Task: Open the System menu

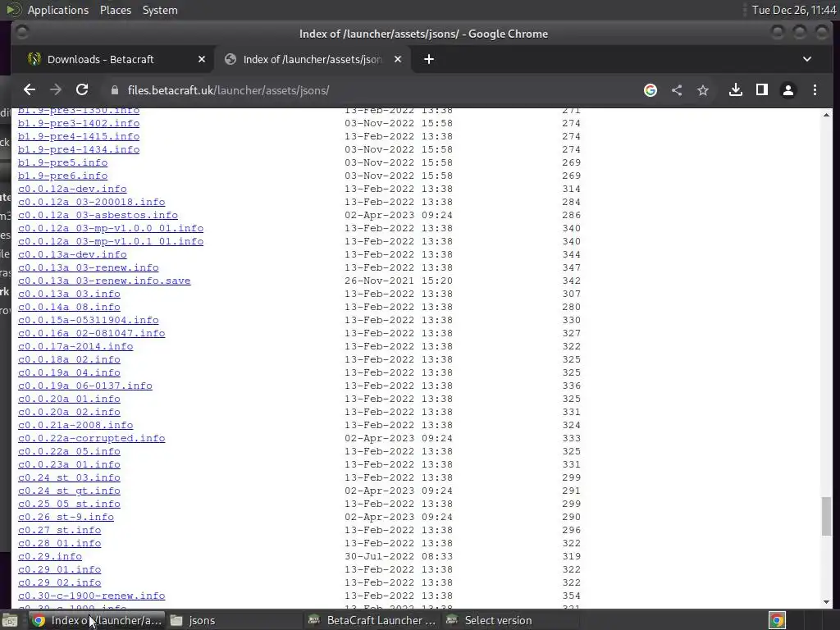Action: [x=160, y=10]
